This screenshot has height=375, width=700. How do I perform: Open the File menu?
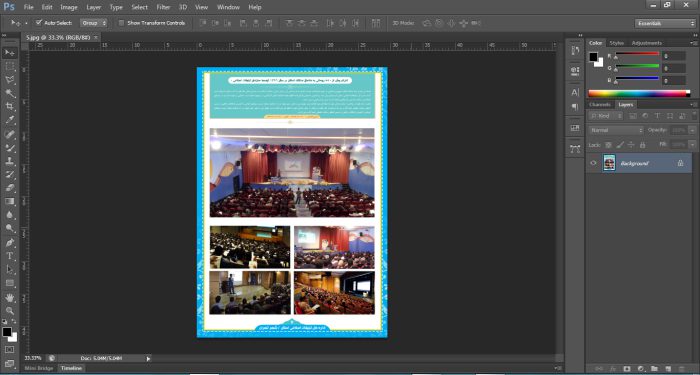pos(29,7)
